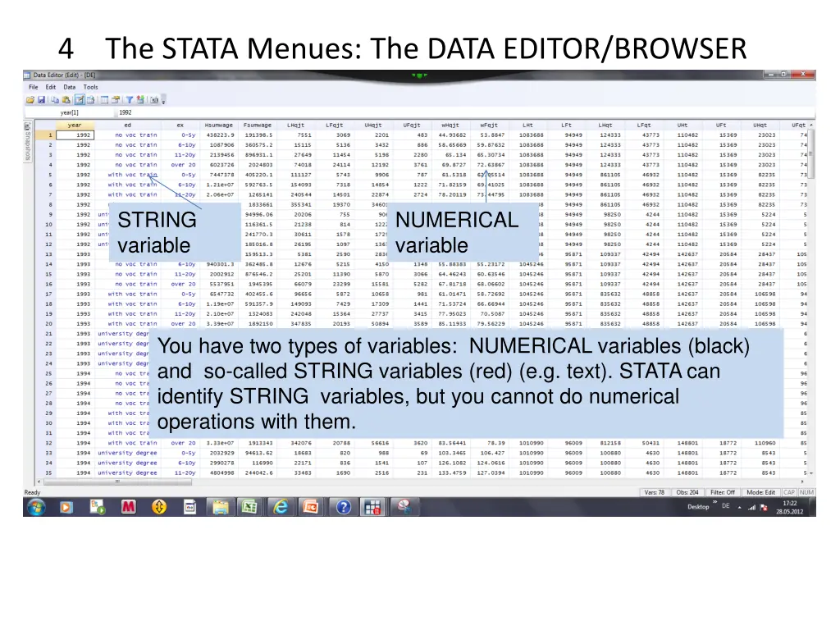Image resolution: width=840 pixels, height=630 pixels.
Task: Open the Excel taskbar icon
Action: 249,507
